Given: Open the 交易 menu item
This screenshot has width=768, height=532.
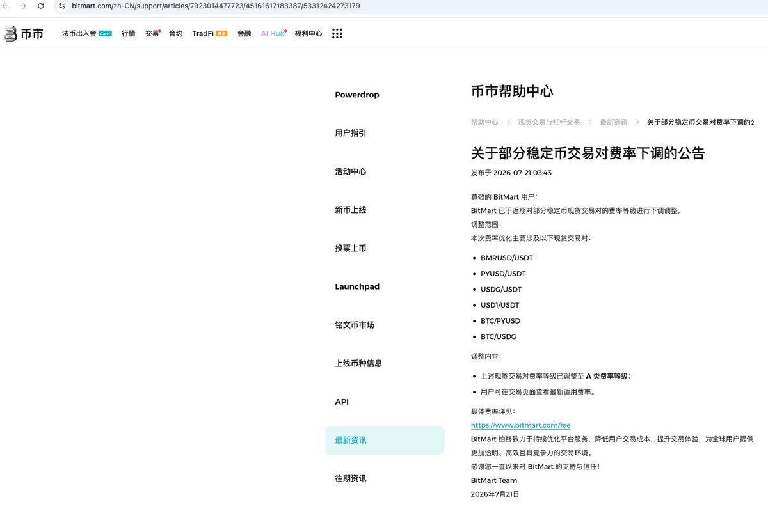Looking at the screenshot, I should point(152,33).
